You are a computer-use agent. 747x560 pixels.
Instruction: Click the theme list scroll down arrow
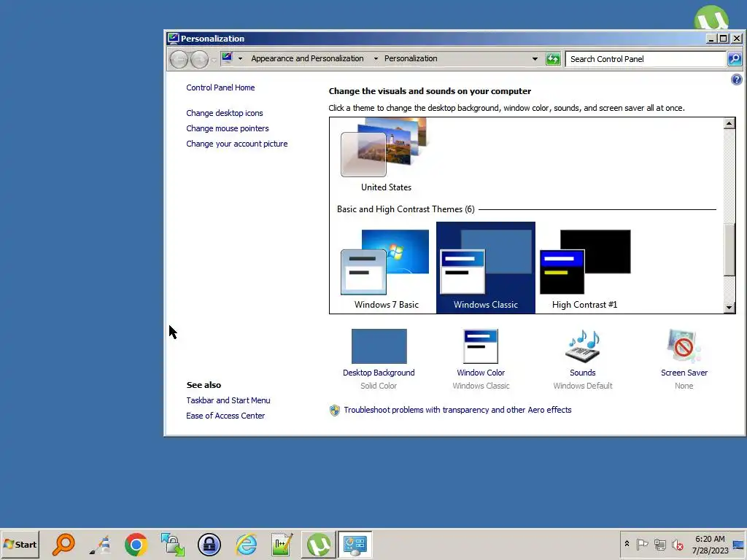(729, 308)
